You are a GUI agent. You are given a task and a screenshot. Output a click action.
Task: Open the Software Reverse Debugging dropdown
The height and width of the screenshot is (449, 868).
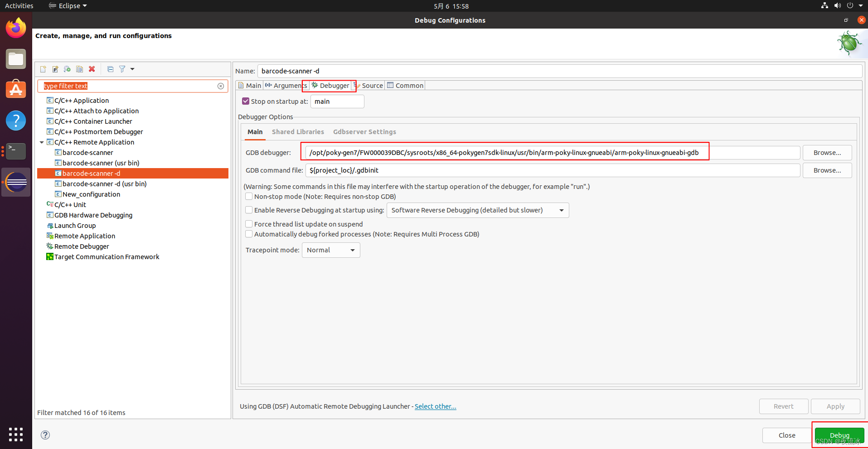562,210
